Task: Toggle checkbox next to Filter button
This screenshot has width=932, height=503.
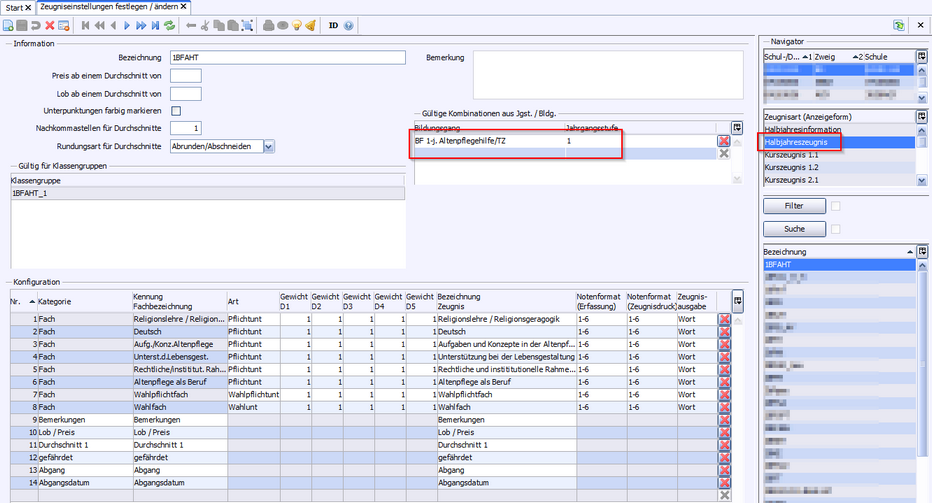Action: (x=836, y=206)
